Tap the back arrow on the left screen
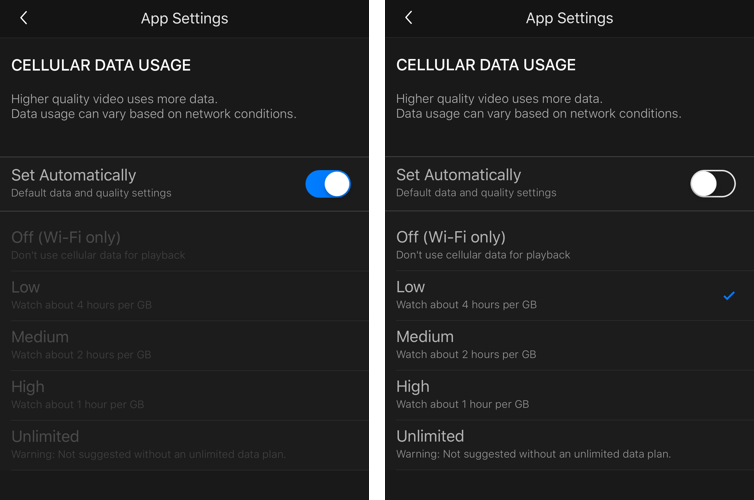754x500 pixels. click(24, 18)
